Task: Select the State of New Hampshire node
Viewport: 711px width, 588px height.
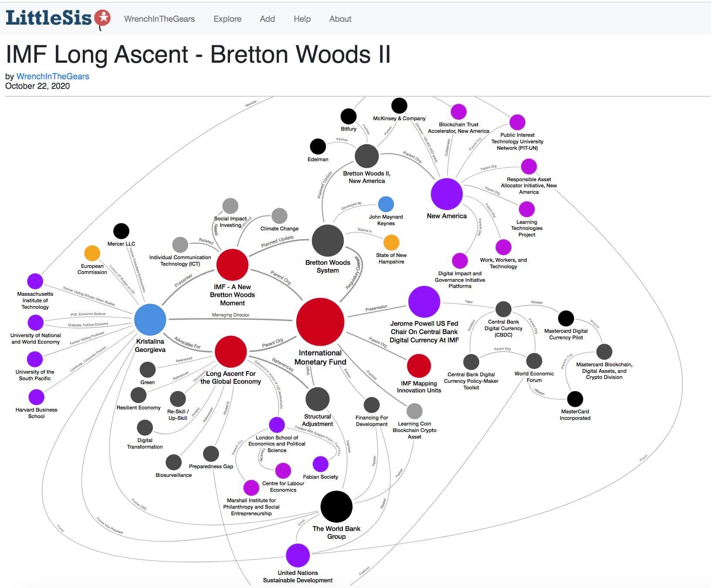Action: tap(391, 243)
